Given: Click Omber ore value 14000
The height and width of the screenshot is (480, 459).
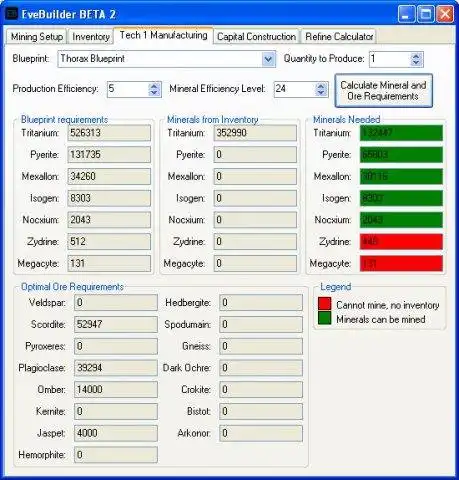Looking at the screenshot, I should point(116,389).
